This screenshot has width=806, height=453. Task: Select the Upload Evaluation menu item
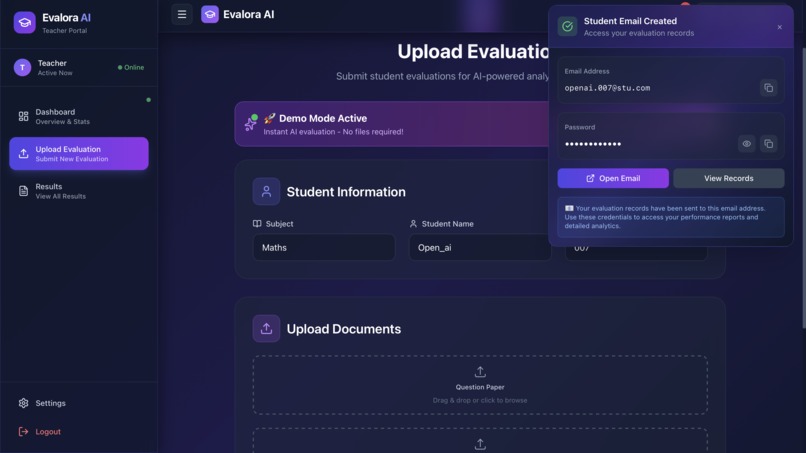[x=79, y=153]
